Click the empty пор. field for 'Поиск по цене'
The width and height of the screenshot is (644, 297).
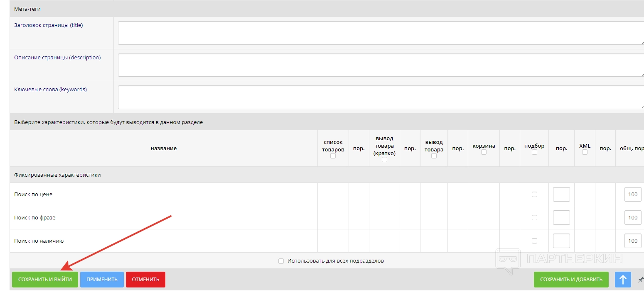coord(561,194)
